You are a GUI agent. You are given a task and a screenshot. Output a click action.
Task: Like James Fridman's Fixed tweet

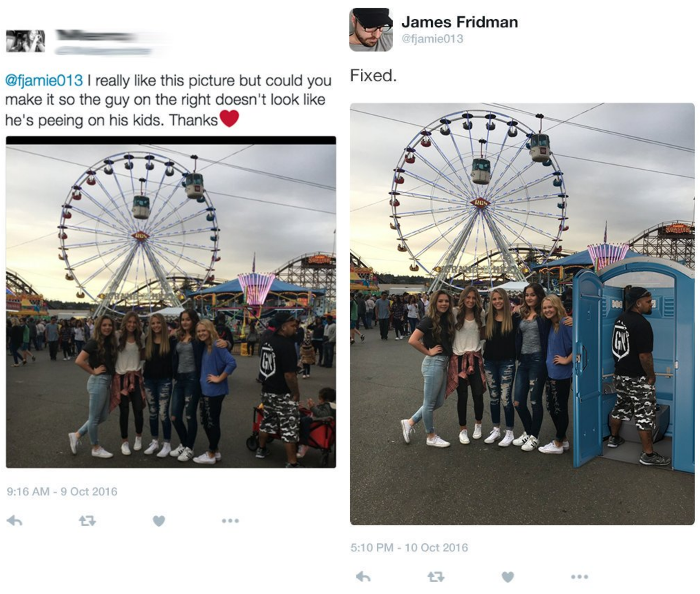click(x=508, y=577)
